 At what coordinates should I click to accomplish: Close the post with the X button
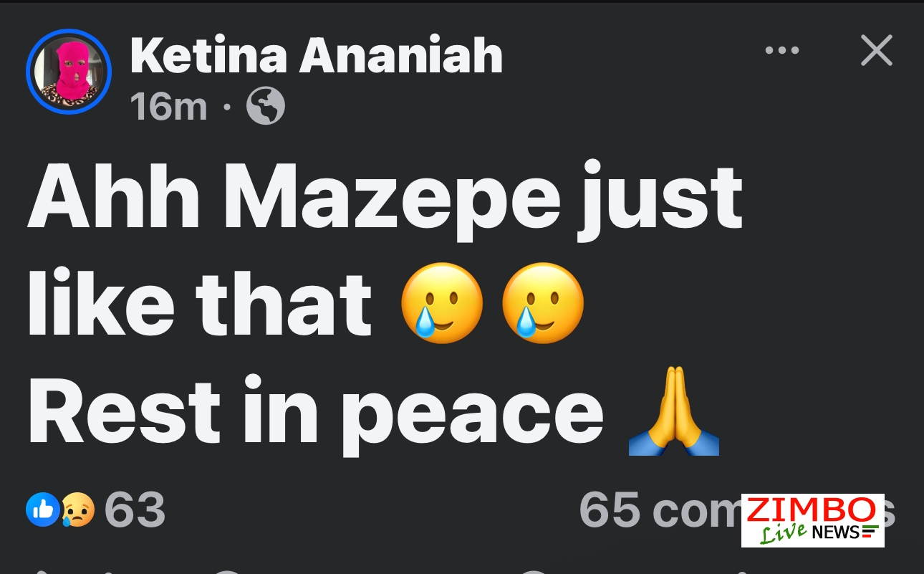point(876,51)
